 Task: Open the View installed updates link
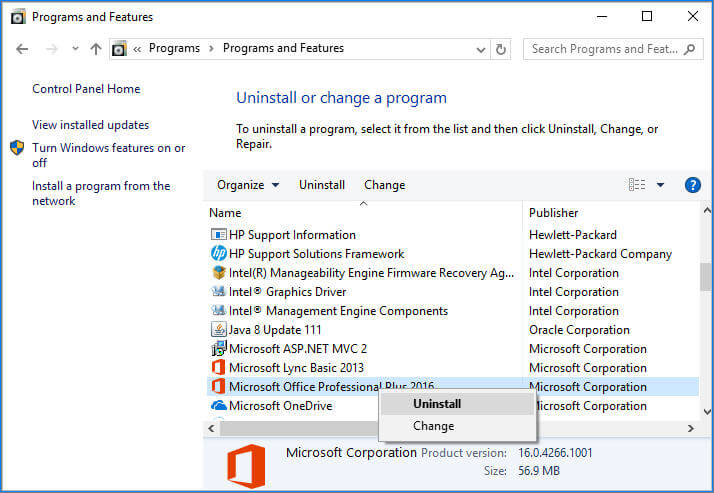[90, 125]
